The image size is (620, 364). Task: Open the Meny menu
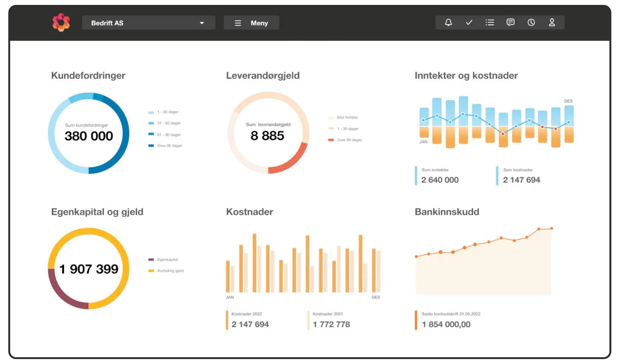pyautogui.click(x=252, y=23)
